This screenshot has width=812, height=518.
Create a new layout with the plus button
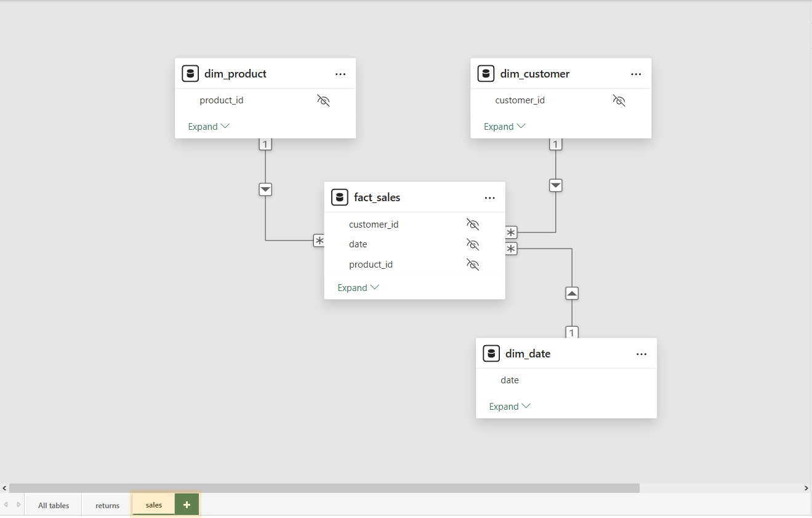pyautogui.click(x=187, y=504)
